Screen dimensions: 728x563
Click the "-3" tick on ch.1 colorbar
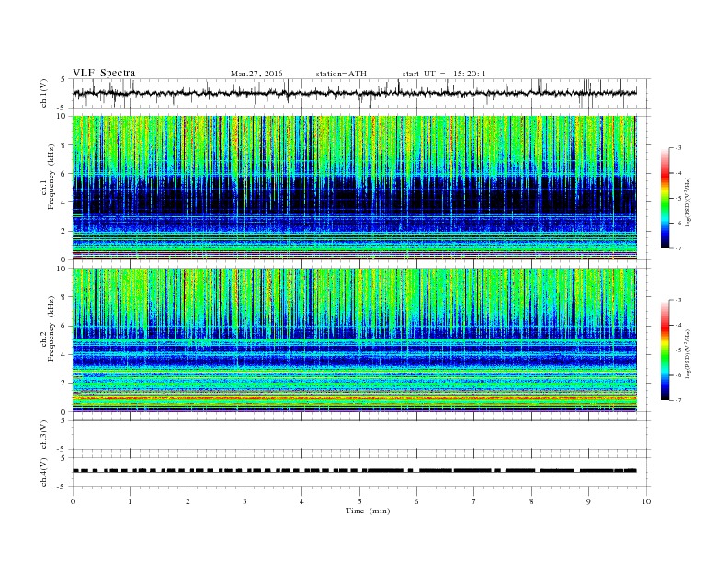click(x=678, y=148)
